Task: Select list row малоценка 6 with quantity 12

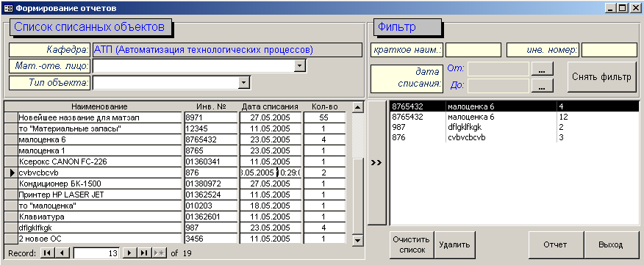Action: (514, 117)
